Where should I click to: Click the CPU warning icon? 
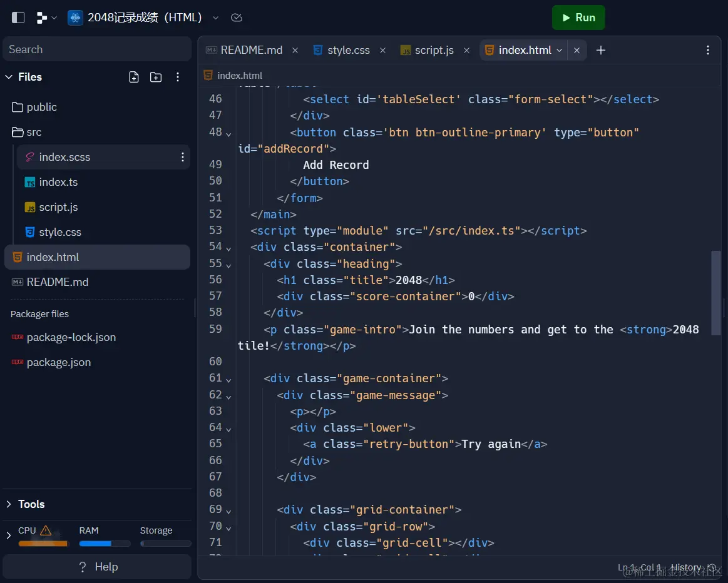(46, 530)
